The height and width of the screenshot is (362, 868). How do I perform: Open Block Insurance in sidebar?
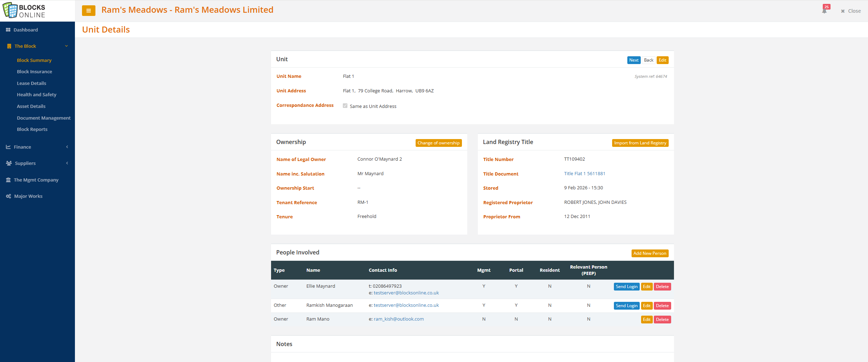tap(34, 71)
